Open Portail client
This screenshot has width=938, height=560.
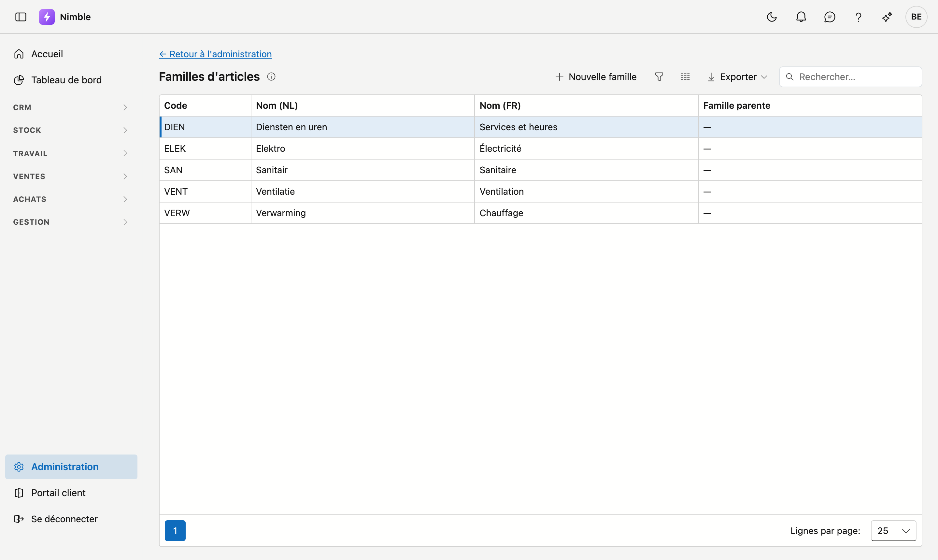71,493
